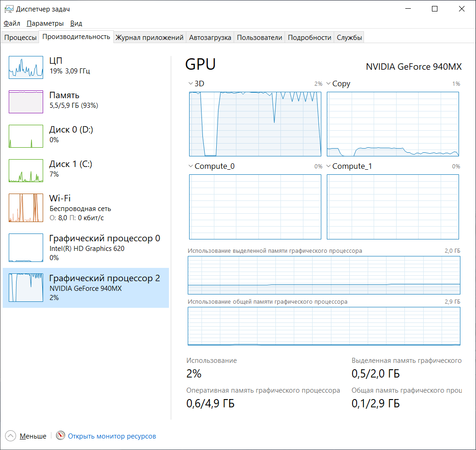
Task: Click the 5,5/5,9 ГБ (93%) memory reading
Action: click(74, 106)
